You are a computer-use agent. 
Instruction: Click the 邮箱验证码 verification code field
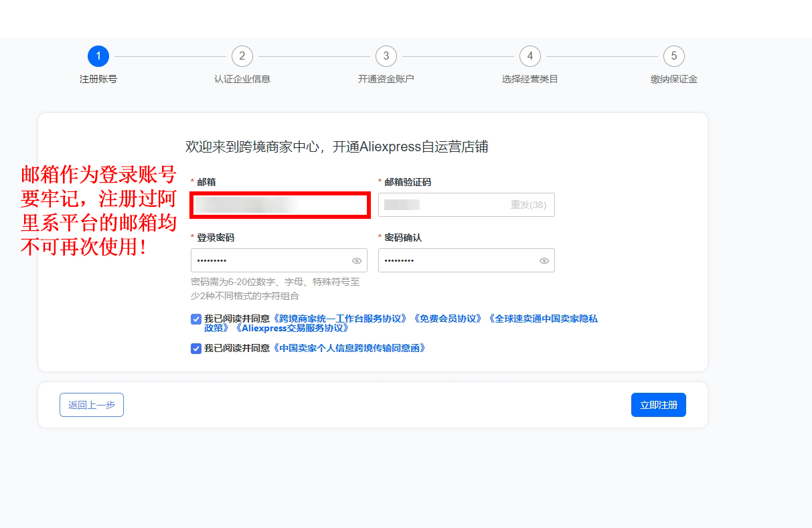coord(442,205)
